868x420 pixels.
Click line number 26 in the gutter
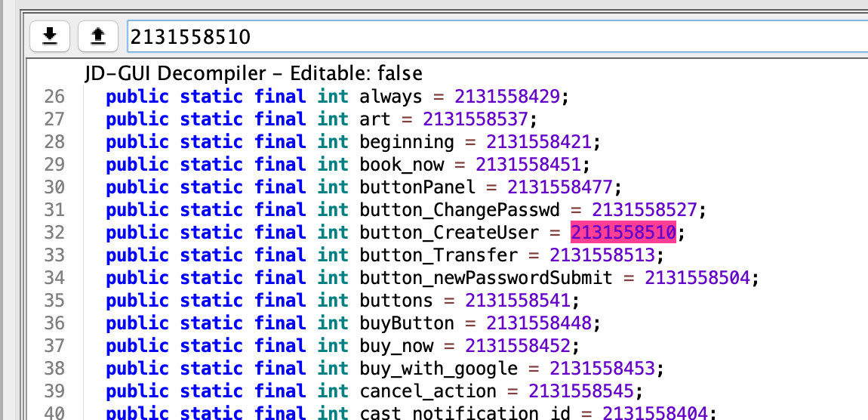pyautogui.click(x=54, y=97)
